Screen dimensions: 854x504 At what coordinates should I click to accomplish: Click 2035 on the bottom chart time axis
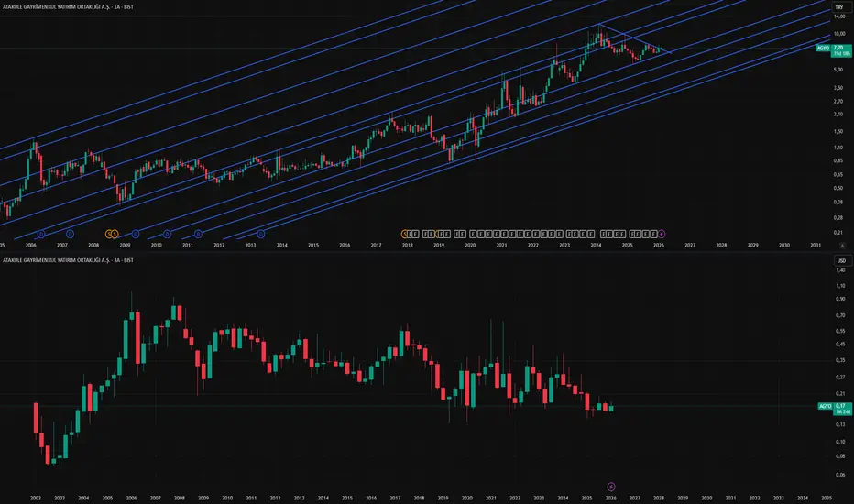[x=827, y=498]
